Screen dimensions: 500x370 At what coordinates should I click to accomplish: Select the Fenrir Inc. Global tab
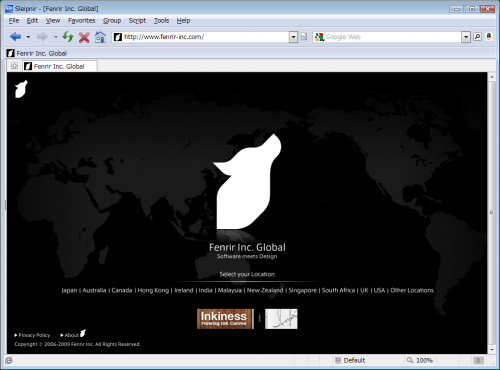click(60, 66)
